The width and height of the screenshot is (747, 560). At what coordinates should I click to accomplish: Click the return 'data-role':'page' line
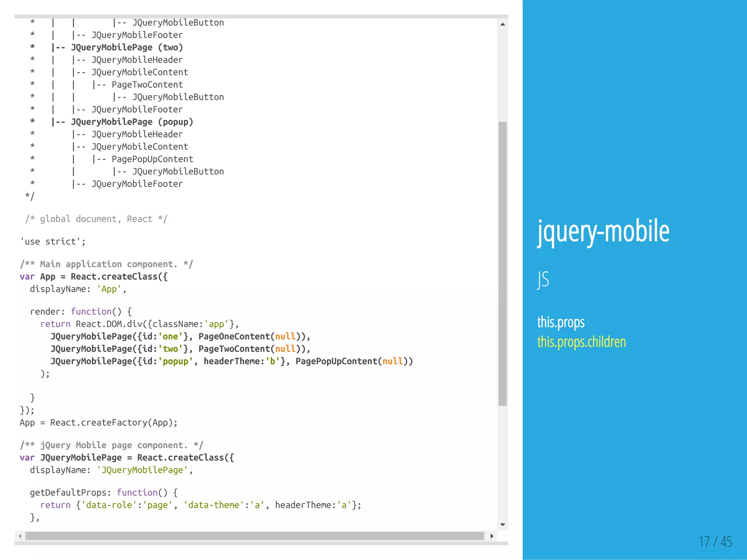pyautogui.click(x=201, y=505)
